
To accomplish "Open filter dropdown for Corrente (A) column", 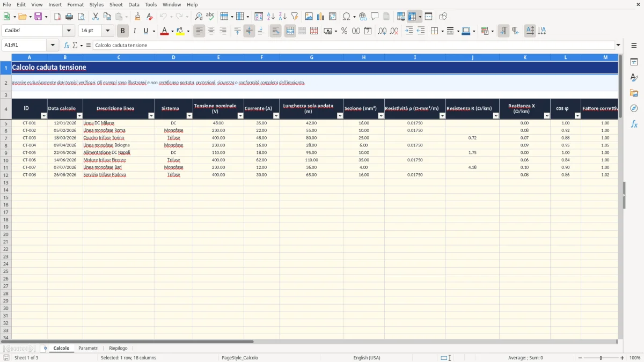I will (x=276, y=116).
